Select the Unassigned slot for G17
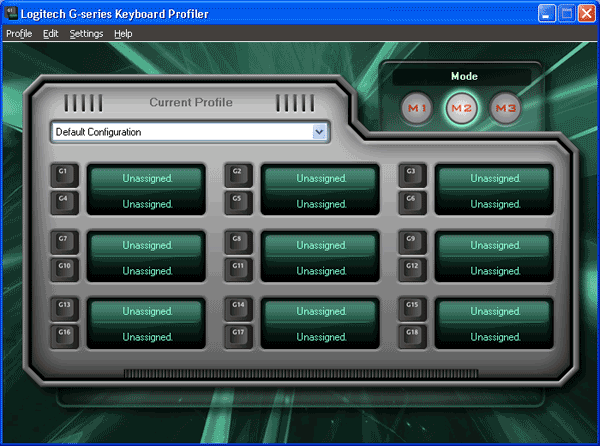Image resolution: width=600 pixels, height=446 pixels. tap(321, 337)
